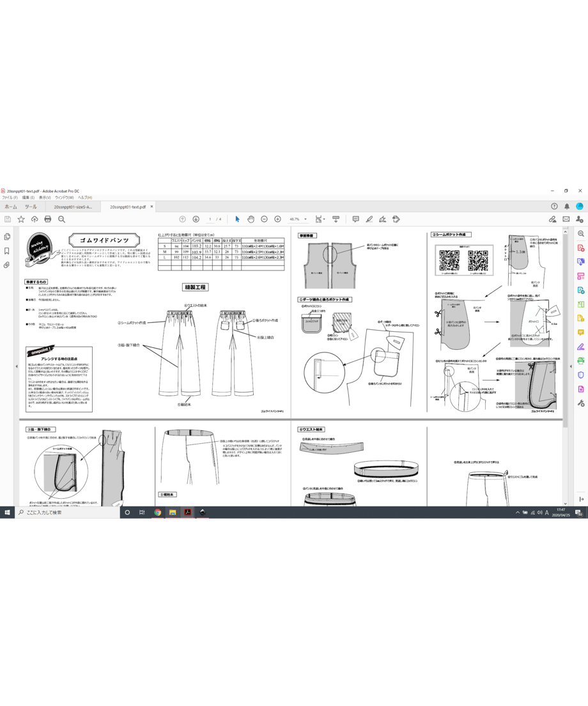
Task: Open the ファイル menu
Action: [10, 198]
